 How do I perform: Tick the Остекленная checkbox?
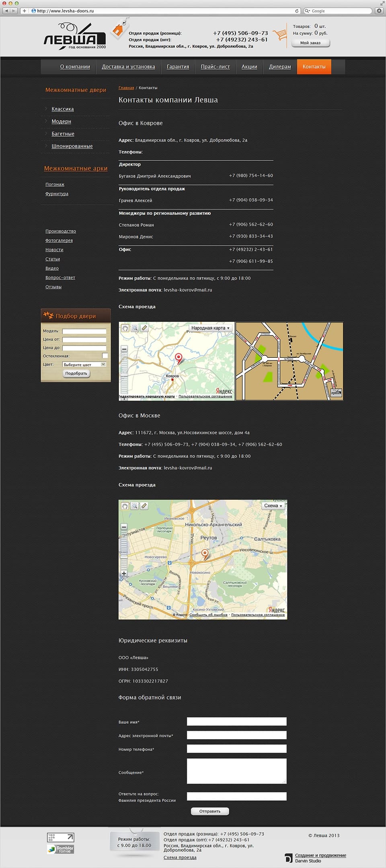tap(105, 356)
